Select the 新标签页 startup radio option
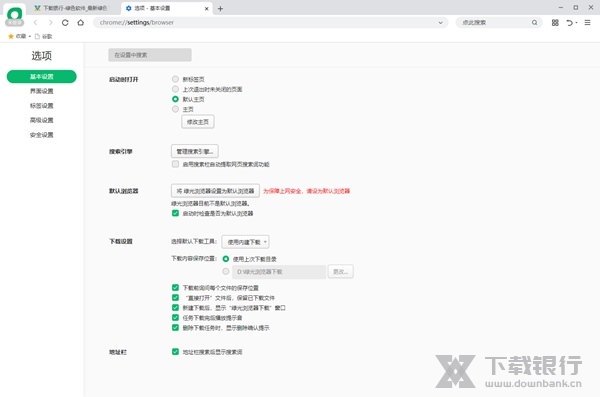This screenshot has width=600, height=397. [x=175, y=79]
